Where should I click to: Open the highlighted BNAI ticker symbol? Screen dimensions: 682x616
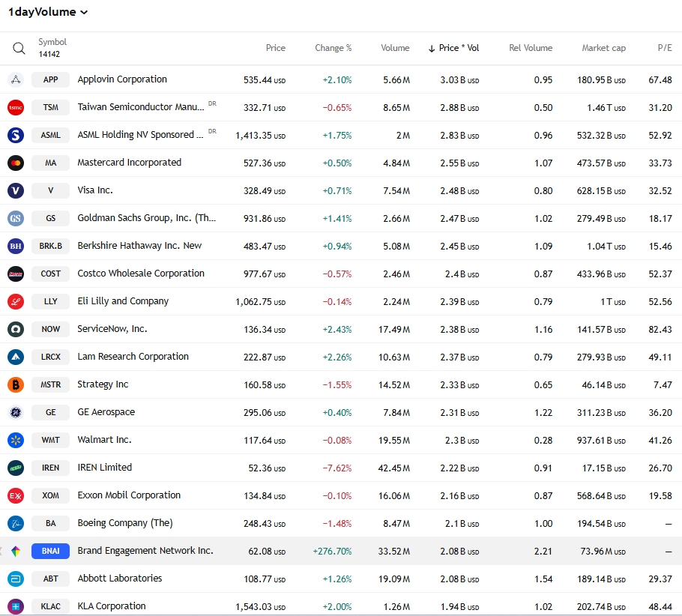(50, 552)
